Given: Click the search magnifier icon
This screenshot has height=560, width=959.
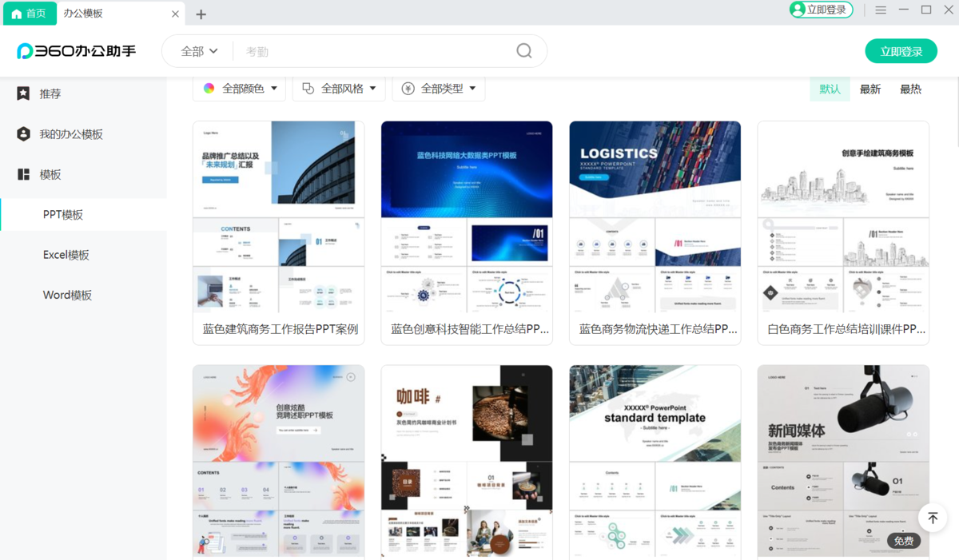Looking at the screenshot, I should (523, 50).
